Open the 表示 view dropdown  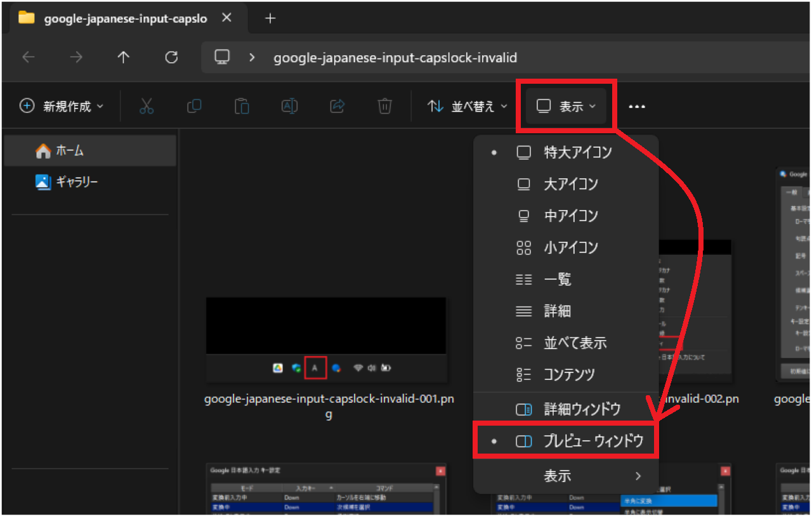pyautogui.click(x=566, y=106)
